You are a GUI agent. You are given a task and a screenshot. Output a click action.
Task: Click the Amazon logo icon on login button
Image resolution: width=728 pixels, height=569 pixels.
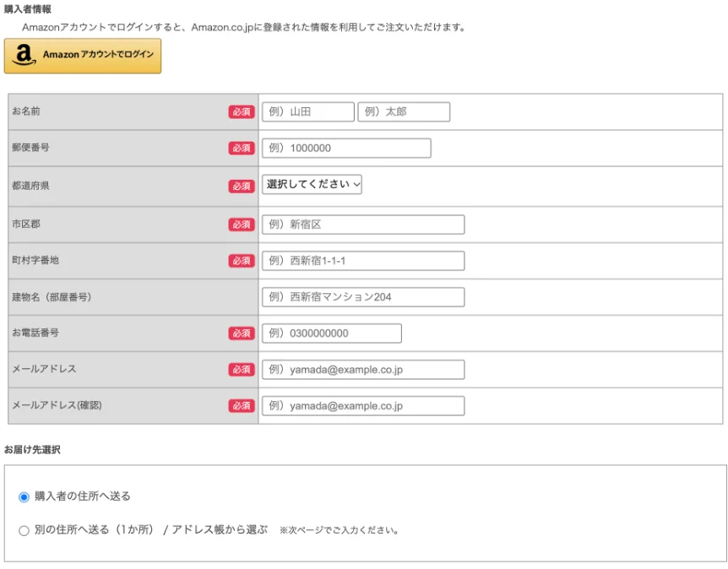[x=24, y=55]
